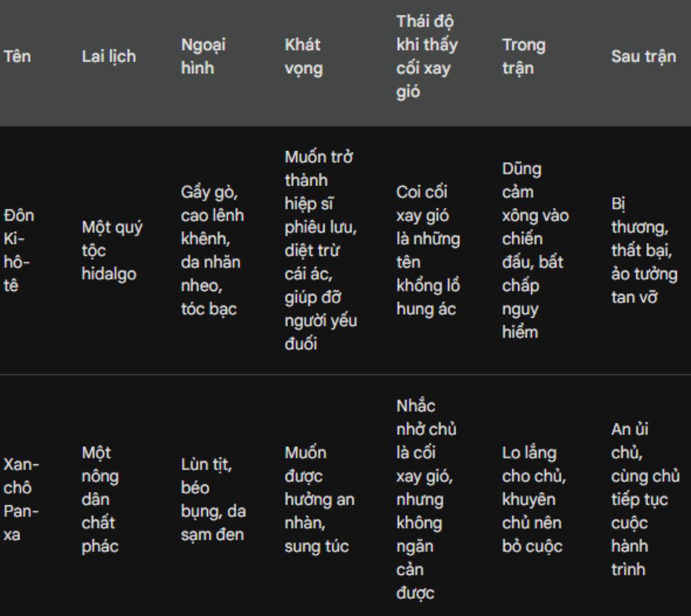The width and height of the screenshot is (691, 616).
Task: Select the "An ủi chủ" cell
Action: (644, 499)
